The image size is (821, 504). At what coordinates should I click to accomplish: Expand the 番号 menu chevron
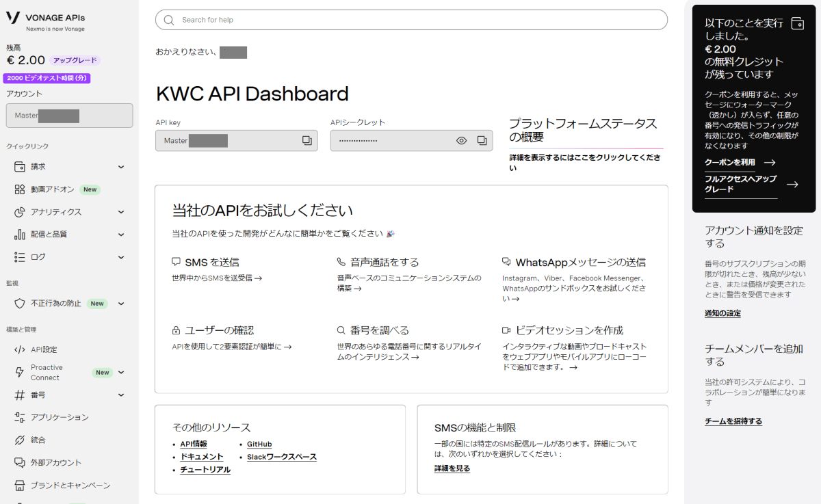pyautogui.click(x=121, y=395)
